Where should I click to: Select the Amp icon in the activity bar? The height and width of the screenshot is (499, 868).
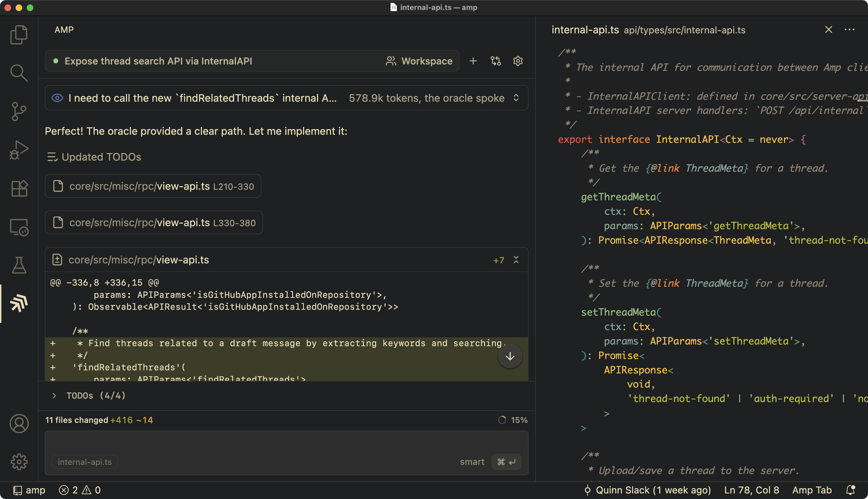19,303
